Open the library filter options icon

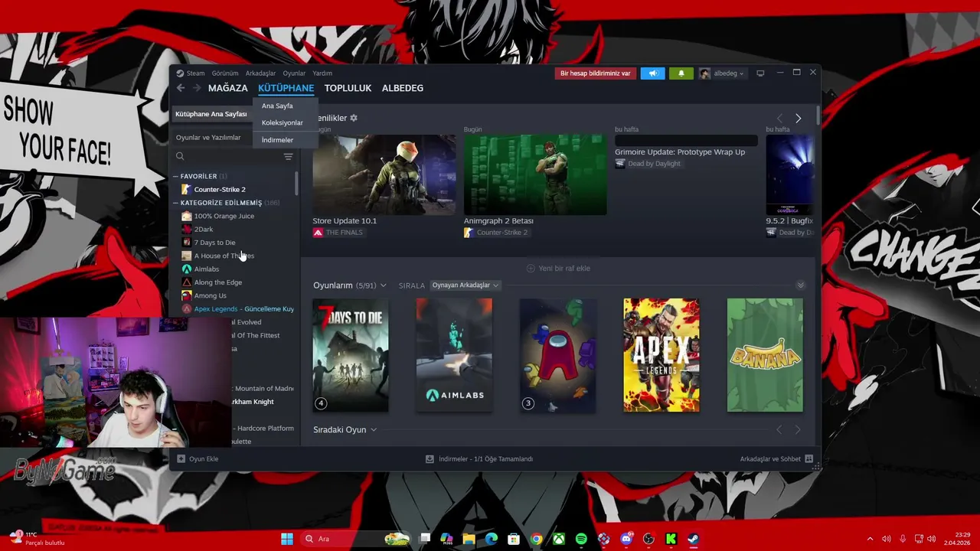(288, 156)
